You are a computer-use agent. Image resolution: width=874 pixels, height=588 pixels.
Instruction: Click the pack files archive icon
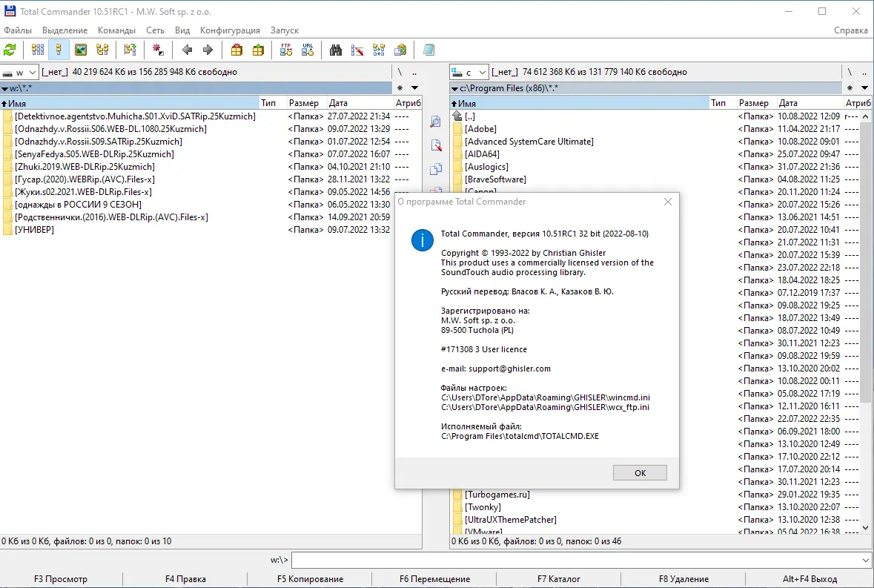coord(237,50)
